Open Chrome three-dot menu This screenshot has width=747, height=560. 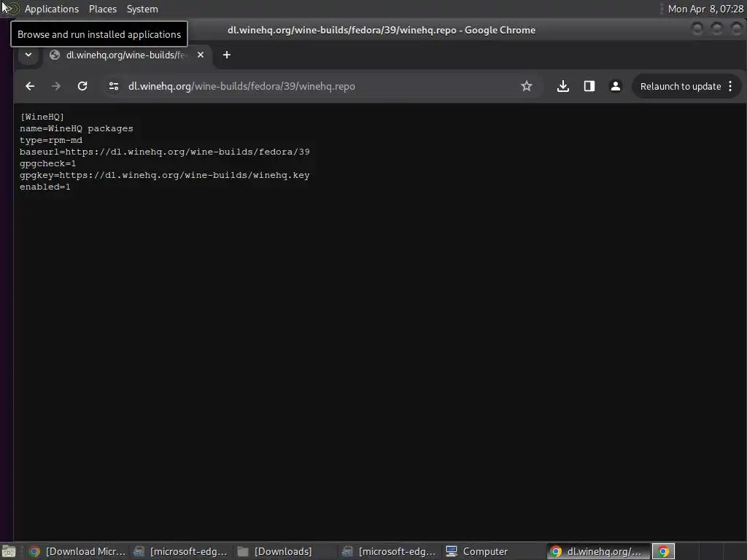point(731,86)
